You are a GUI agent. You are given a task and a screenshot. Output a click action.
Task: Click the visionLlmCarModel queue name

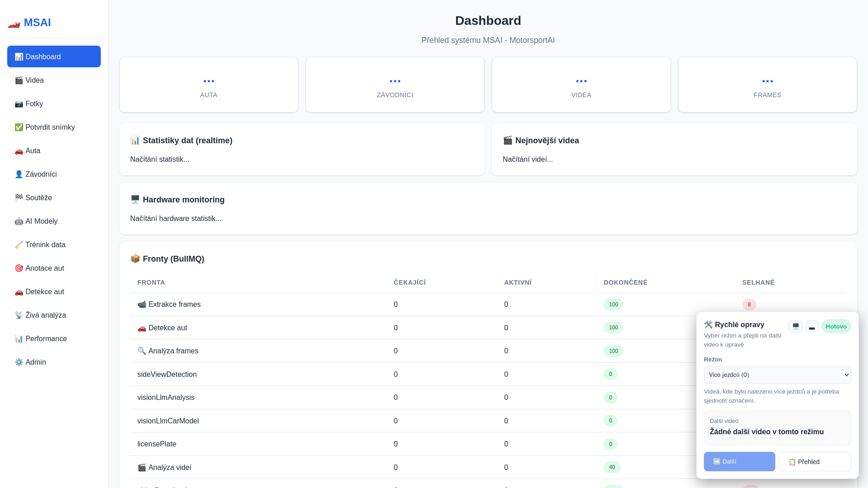pos(168,421)
